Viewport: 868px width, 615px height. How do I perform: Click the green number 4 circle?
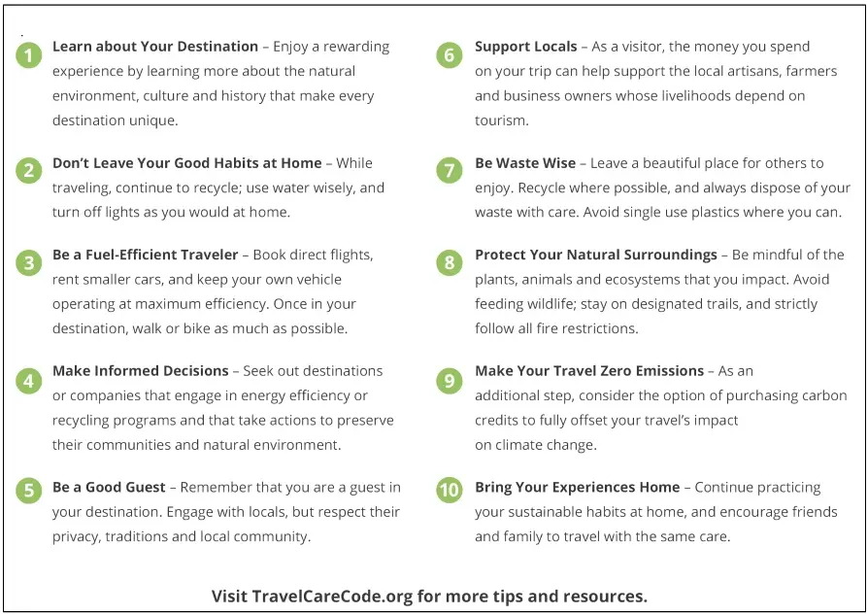[29, 380]
